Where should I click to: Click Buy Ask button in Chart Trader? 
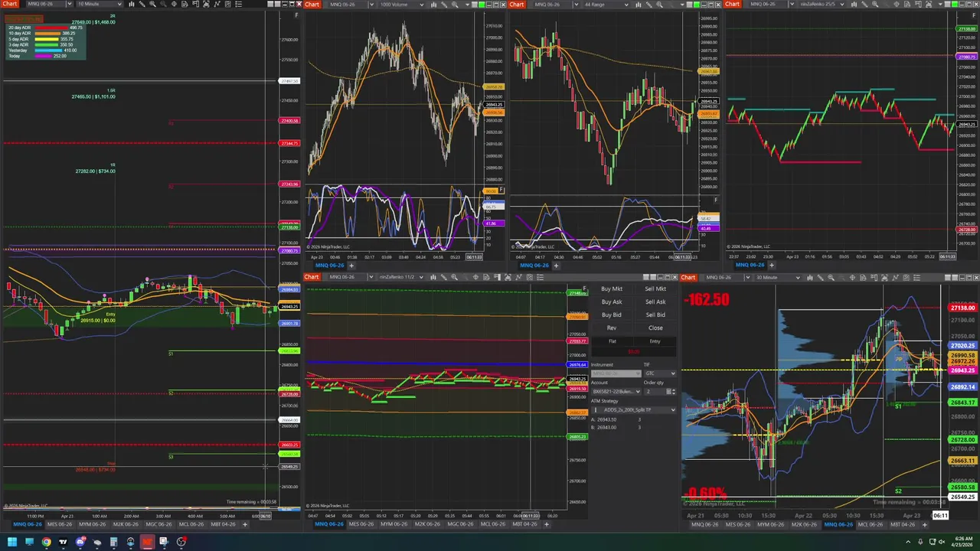[x=612, y=302]
